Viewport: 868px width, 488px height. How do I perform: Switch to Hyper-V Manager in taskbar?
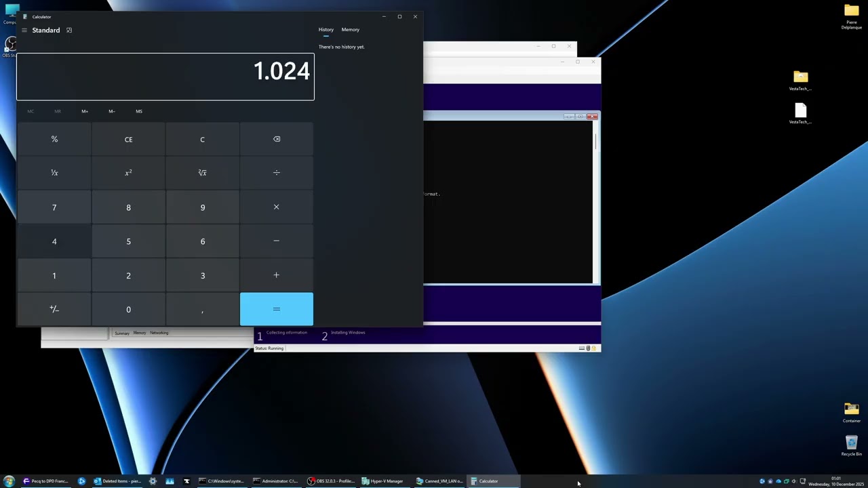point(383,481)
